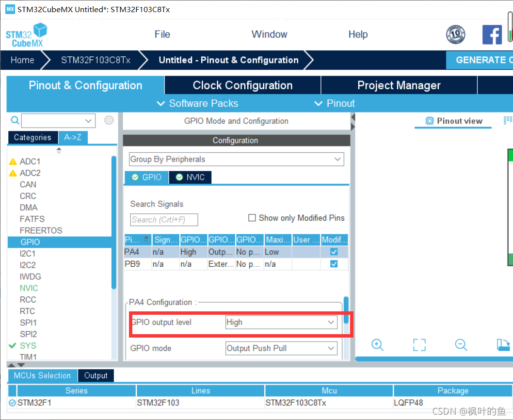Select the Pinout & Configuration tab
513x420 pixels.
pyautogui.click(x=85, y=85)
